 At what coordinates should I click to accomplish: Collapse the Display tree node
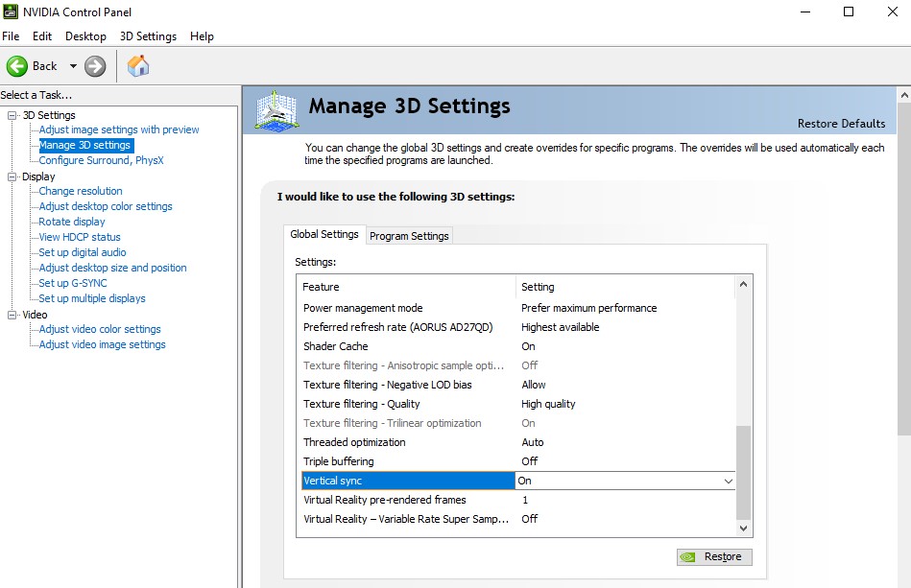click(x=13, y=176)
